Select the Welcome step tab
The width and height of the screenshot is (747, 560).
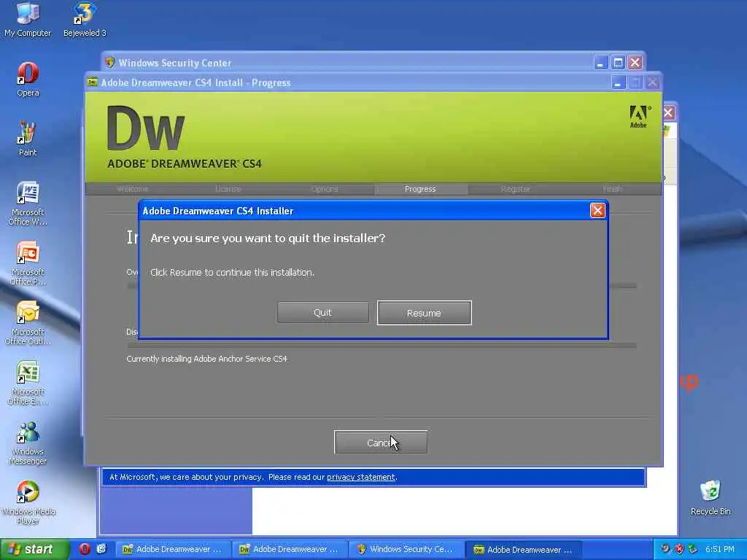pyautogui.click(x=133, y=189)
